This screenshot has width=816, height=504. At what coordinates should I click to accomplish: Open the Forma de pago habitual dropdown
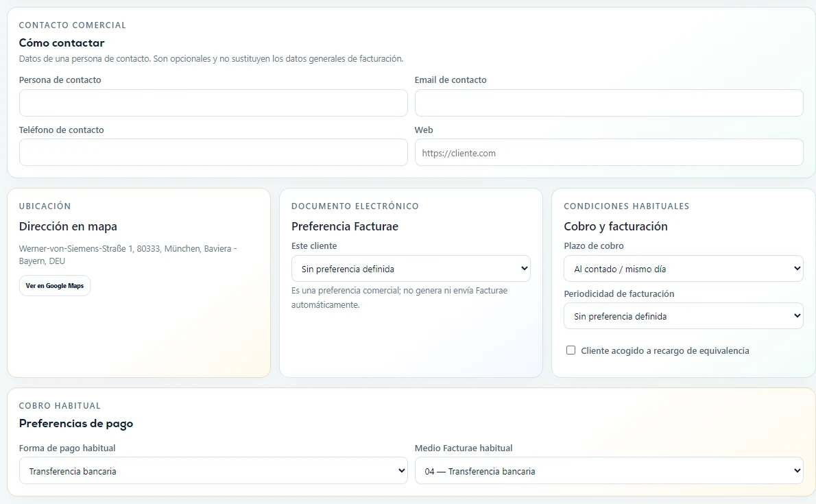point(213,470)
